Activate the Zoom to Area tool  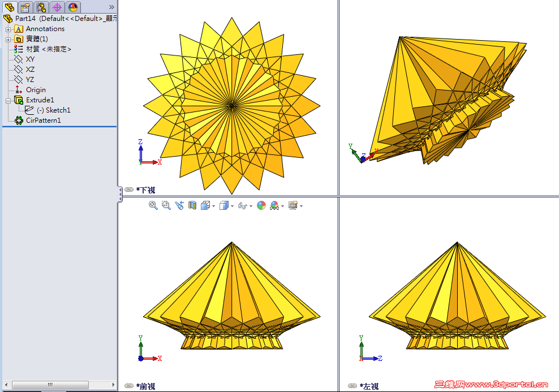coord(165,205)
